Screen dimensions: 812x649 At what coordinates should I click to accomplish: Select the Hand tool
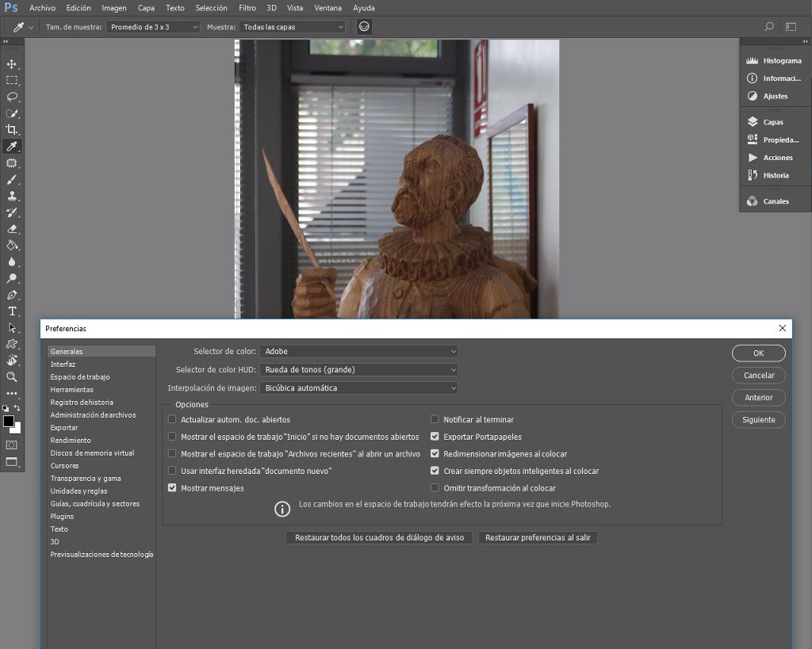pyautogui.click(x=11, y=361)
